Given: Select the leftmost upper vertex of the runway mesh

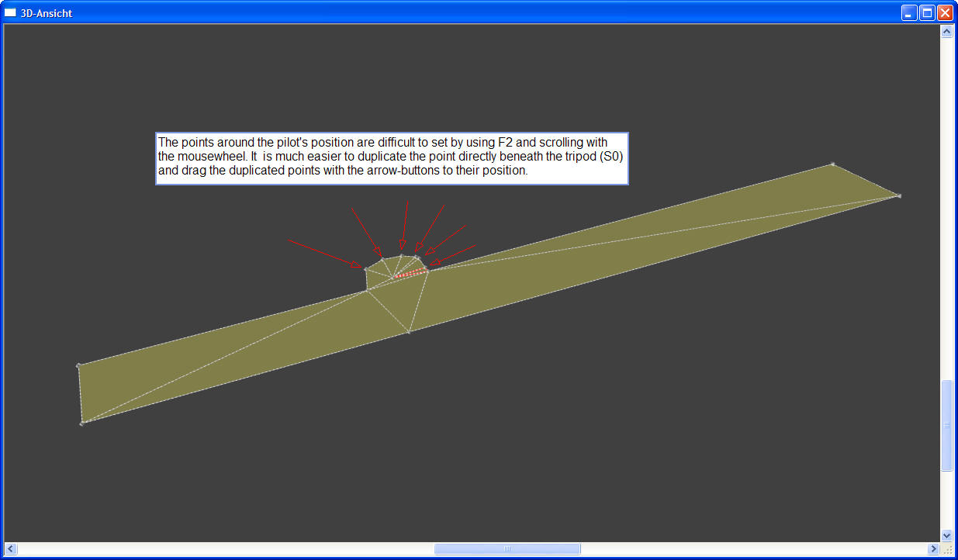Looking at the screenshot, I should pyautogui.click(x=78, y=365).
